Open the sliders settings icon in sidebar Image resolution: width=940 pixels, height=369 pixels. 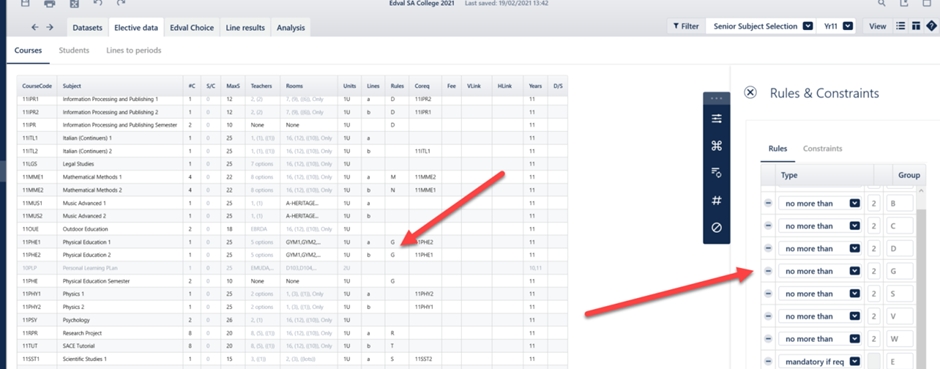click(x=716, y=119)
